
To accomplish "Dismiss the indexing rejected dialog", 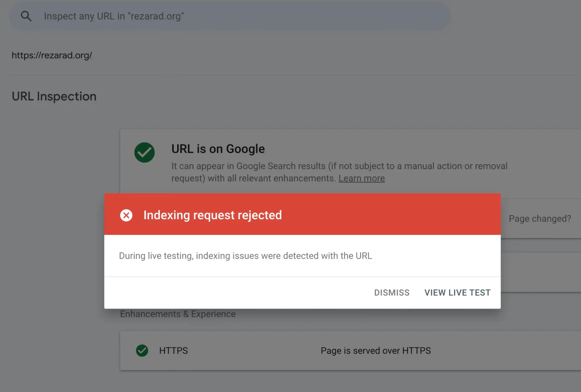I will (392, 293).
